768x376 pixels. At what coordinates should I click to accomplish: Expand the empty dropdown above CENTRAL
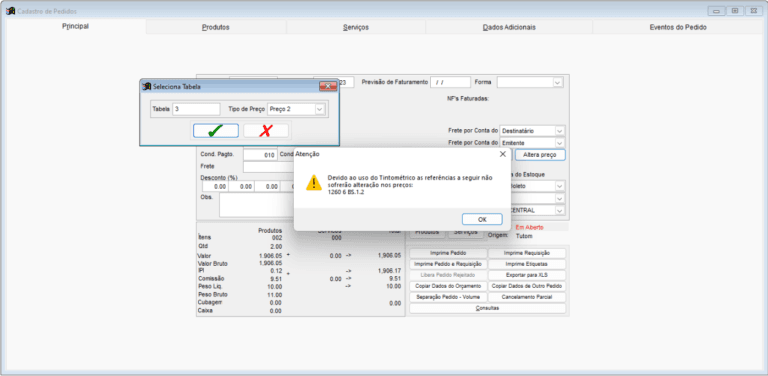click(x=559, y=198)
